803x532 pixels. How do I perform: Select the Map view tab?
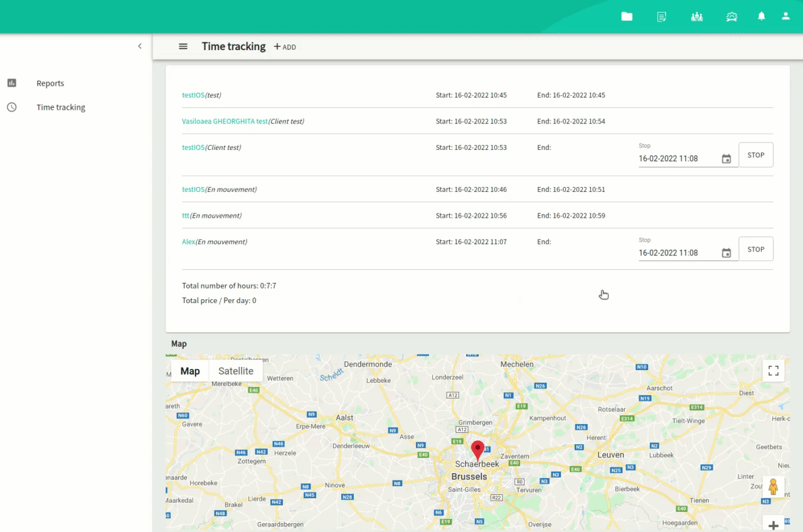click(190, 371)
